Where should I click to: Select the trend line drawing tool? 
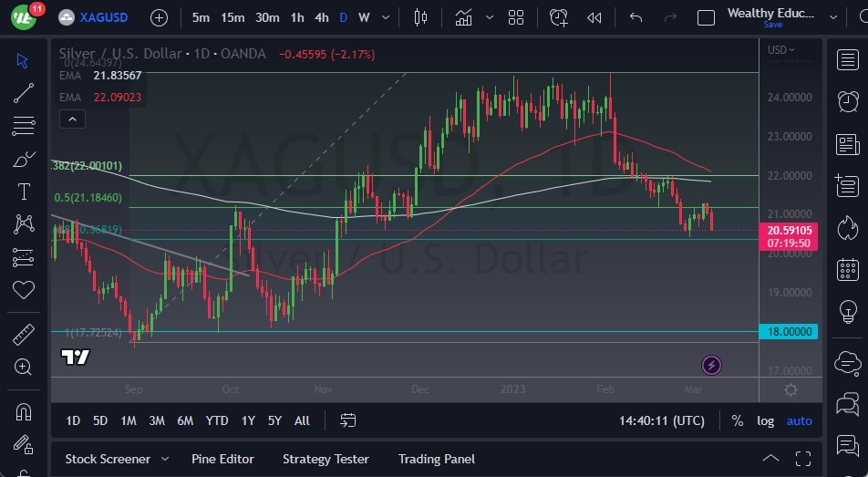click(24, 92)
